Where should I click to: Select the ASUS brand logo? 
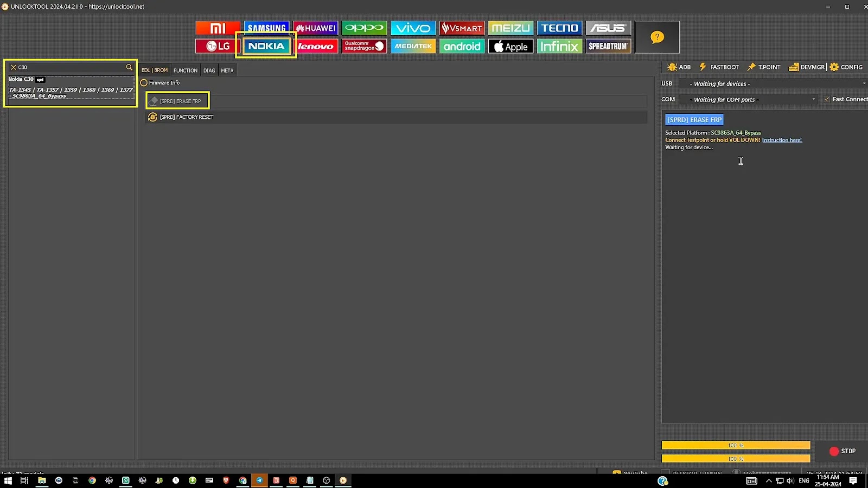point(608,28)
